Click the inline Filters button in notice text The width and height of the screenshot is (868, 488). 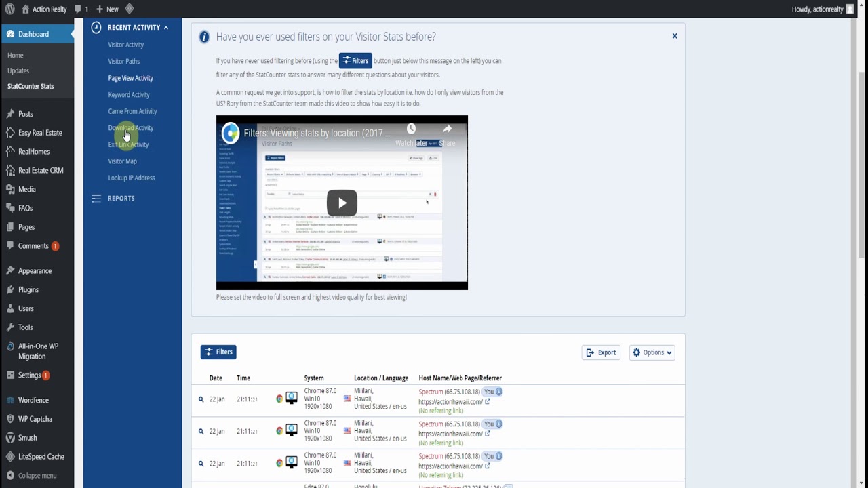[x=355, y=60]
